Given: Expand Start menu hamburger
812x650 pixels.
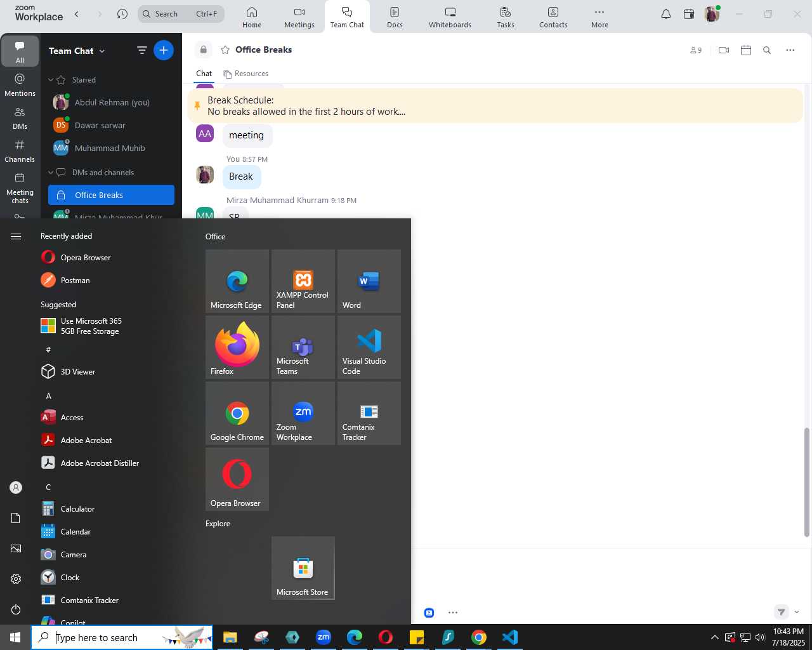Looking at the screenshot, I should [x=16, y=236].
